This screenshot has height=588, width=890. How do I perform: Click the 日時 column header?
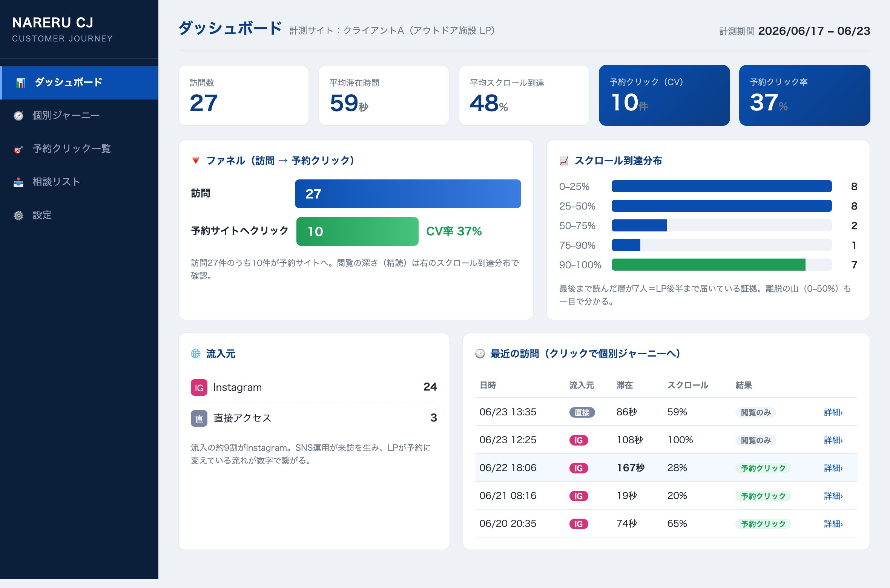click(488, 385)
